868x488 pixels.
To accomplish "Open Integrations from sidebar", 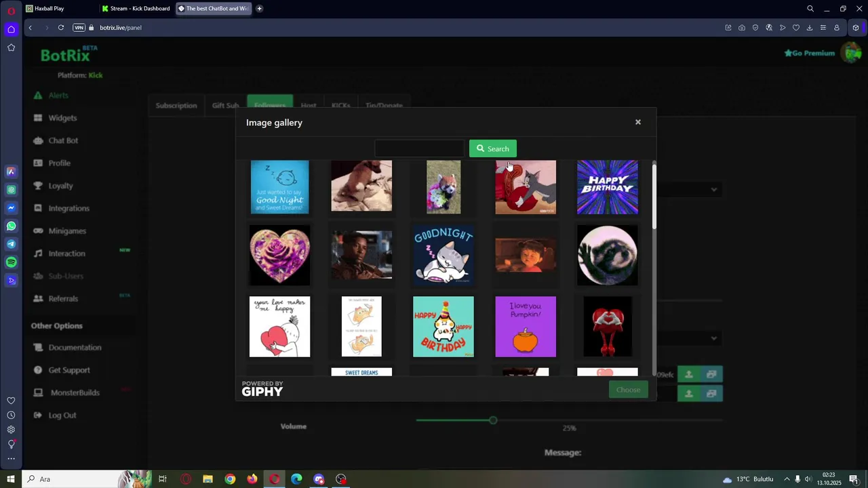I will (x=68, y=208).
